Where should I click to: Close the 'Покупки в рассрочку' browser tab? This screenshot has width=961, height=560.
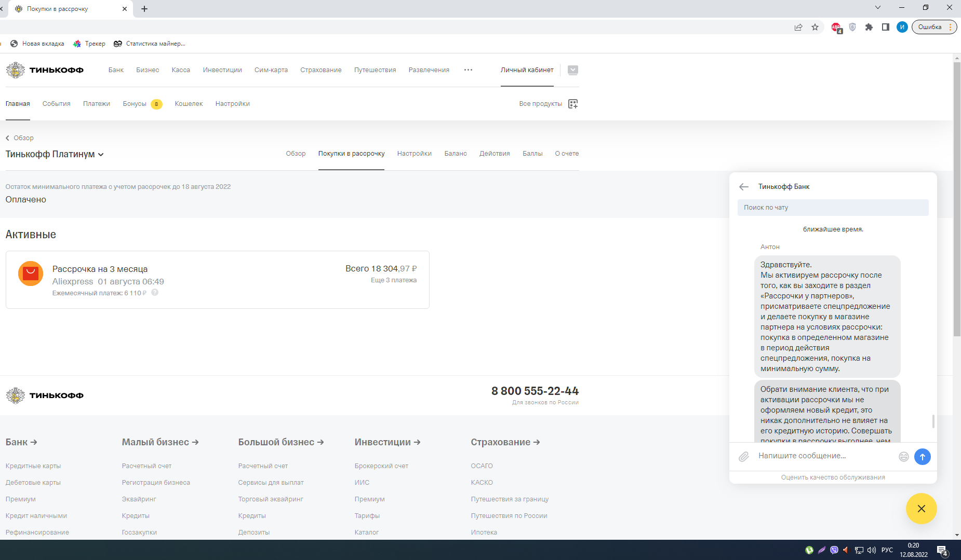tap(125, 9)
